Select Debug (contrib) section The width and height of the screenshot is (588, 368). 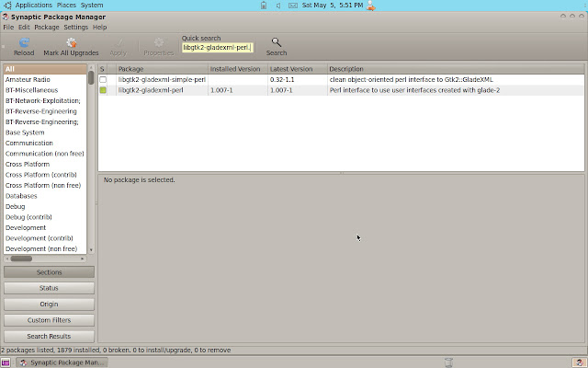point(45,217)
